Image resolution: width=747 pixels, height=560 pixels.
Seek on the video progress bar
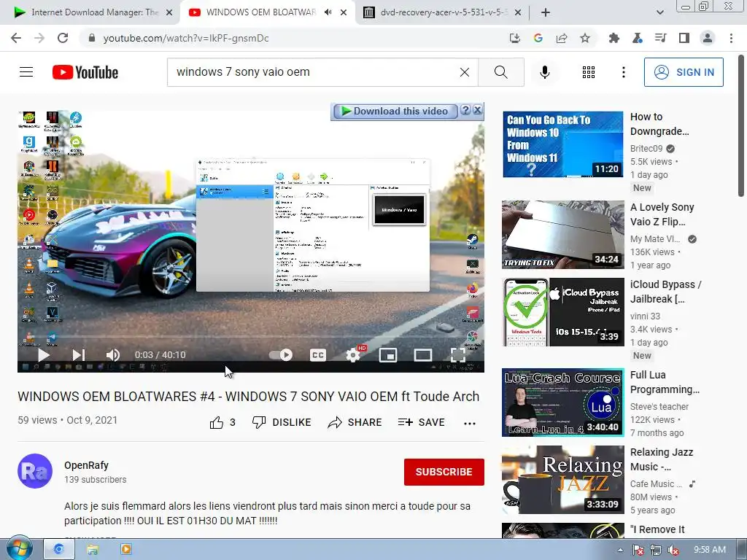[251, 337]
